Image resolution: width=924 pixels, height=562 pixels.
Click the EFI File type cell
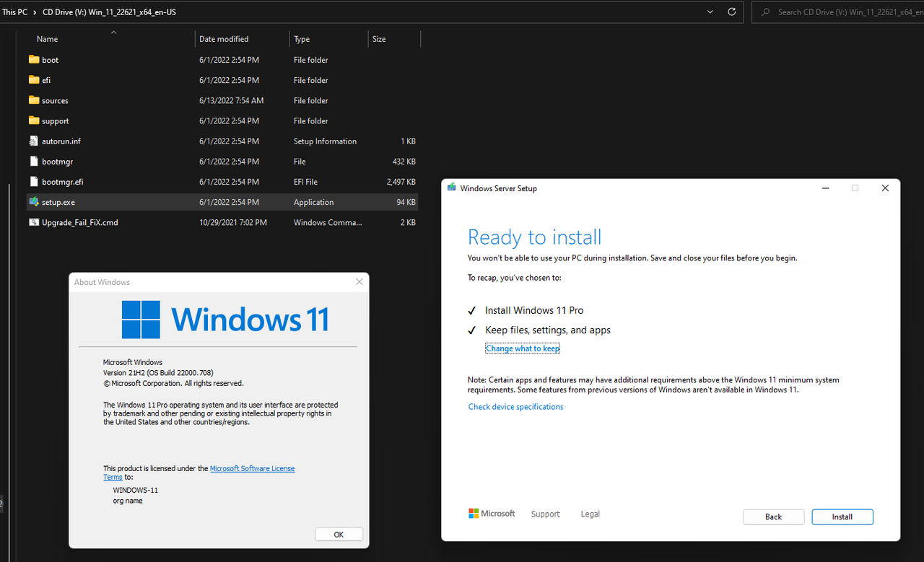305,182
